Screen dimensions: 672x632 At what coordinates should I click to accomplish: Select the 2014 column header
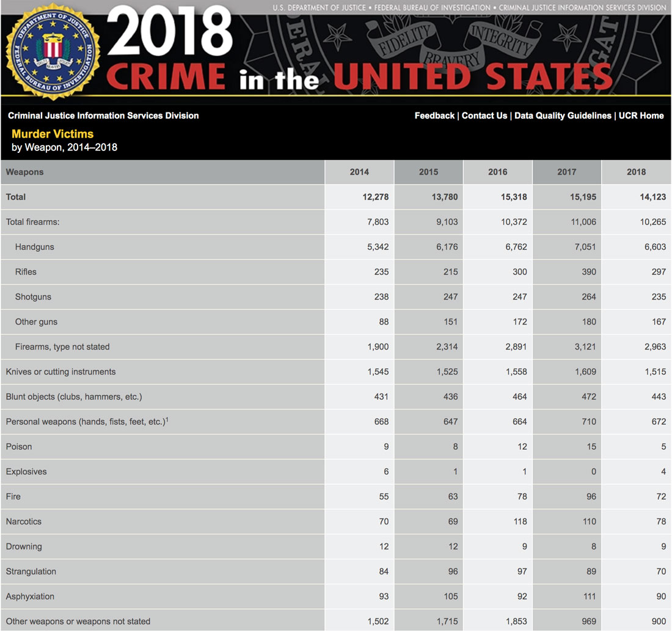(359, 172)
